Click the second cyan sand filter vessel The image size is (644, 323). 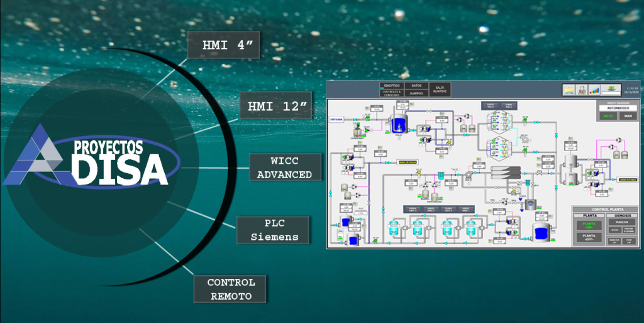coord(418,228)
